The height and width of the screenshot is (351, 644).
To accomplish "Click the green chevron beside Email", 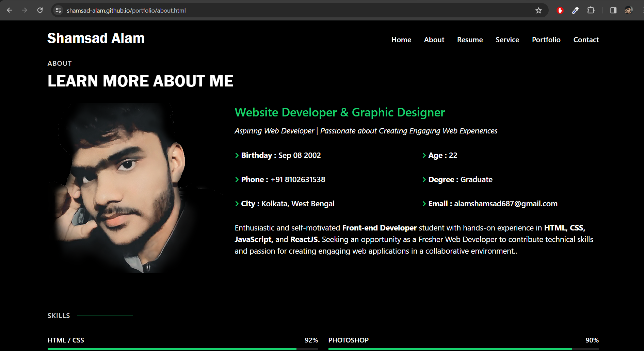I will click(424, 204).
